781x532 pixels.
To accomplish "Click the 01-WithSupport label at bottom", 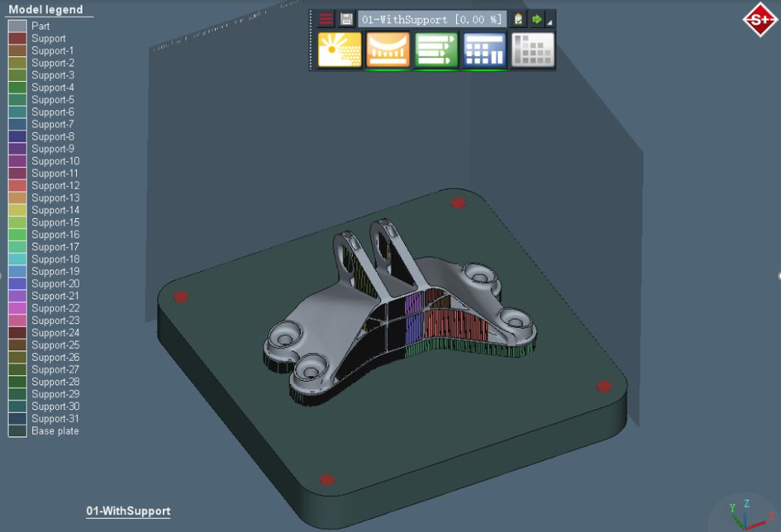I will (128, 511).
